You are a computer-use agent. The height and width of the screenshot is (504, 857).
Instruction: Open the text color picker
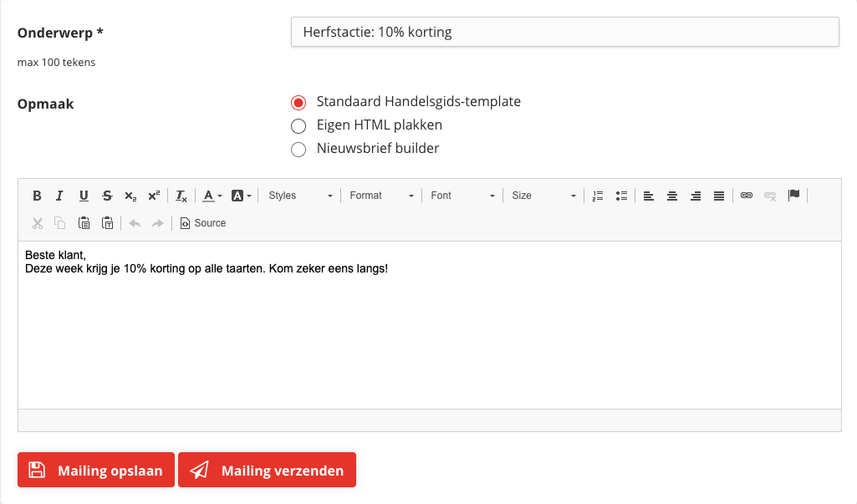(212, 196)
